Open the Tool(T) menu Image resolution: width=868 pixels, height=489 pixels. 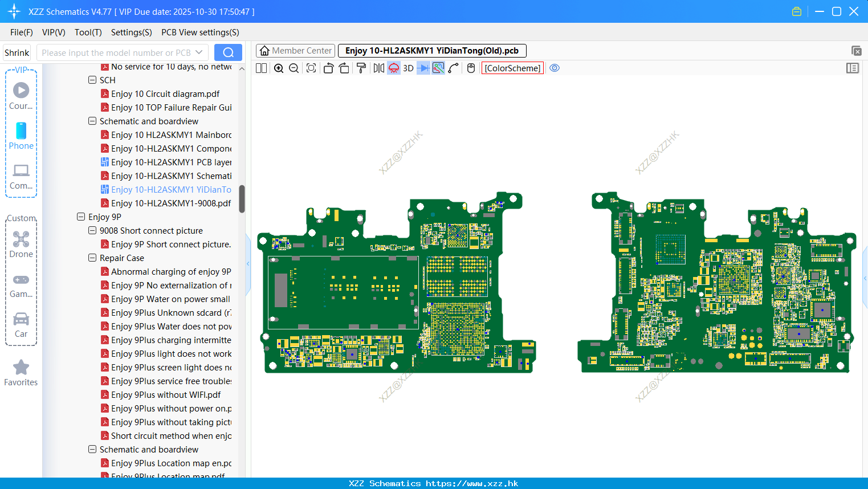coord(88,32)
